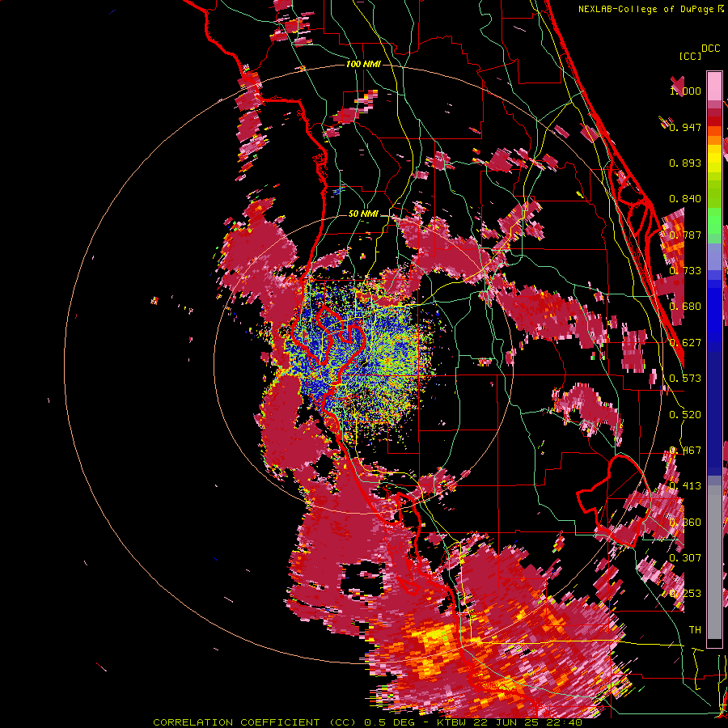
Task: Click the 0.360 scale value
Action: [685, 523]
